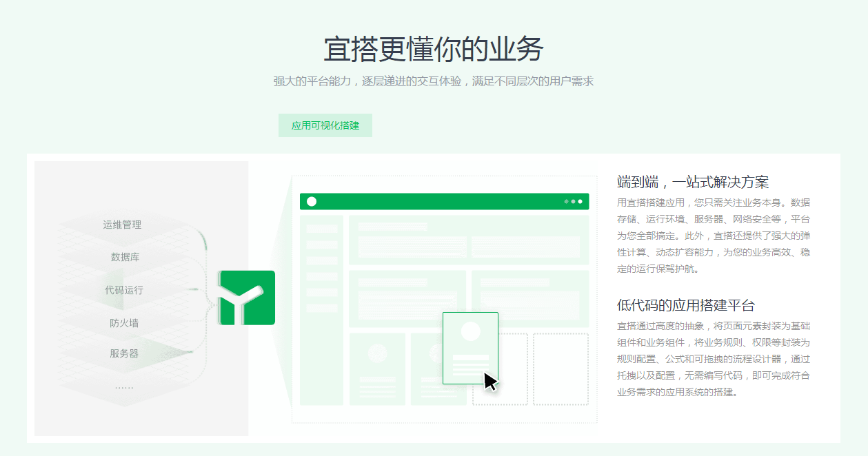This screenshot has height=456, width=868.
Task: Click the 代码运行 layer label
Action: click(124, 290)
